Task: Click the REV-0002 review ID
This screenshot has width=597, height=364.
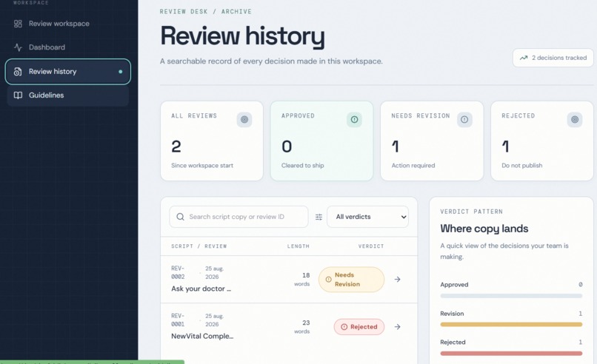Action: pos(179,273)
